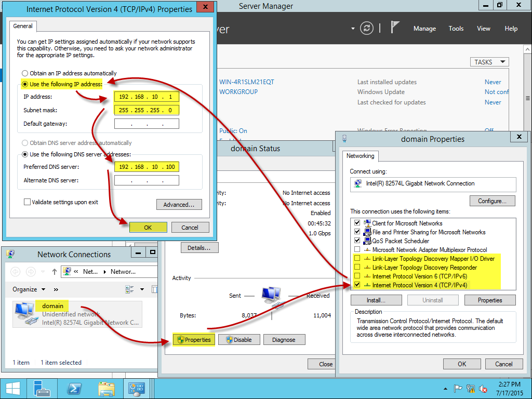Click Advanced... button
Screen dimensions: 532x399
tap(179, 205)
